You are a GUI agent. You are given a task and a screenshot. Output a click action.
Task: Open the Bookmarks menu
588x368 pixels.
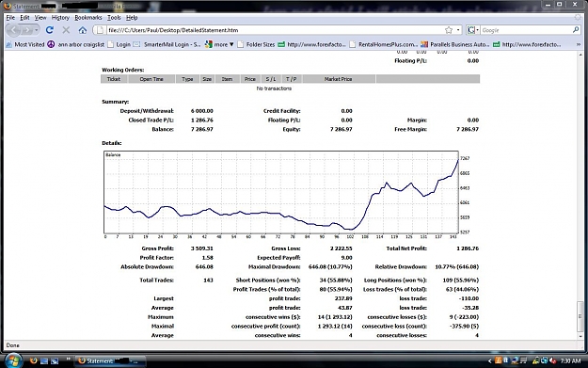point(88,18)
